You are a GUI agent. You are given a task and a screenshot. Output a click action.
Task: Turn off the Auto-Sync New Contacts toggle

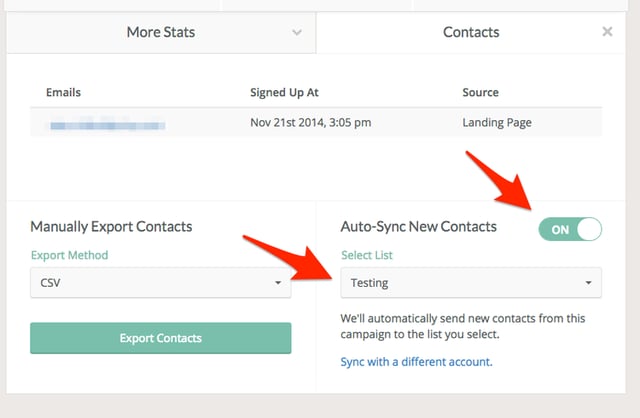click(x=570, y=229)
